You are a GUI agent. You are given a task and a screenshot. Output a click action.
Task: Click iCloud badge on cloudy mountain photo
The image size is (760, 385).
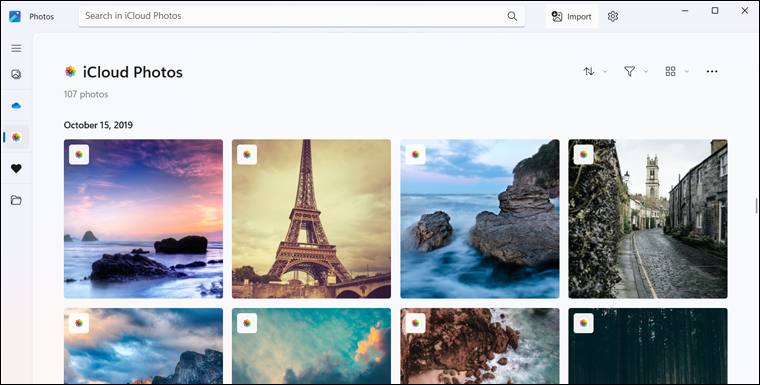click(79, 323)
